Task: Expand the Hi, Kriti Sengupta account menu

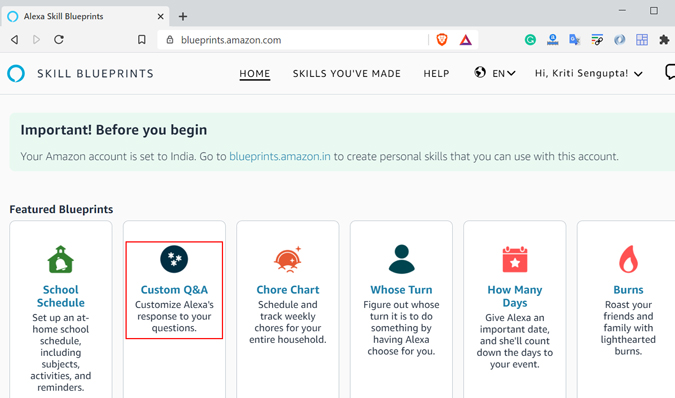Action: point(588,74)
